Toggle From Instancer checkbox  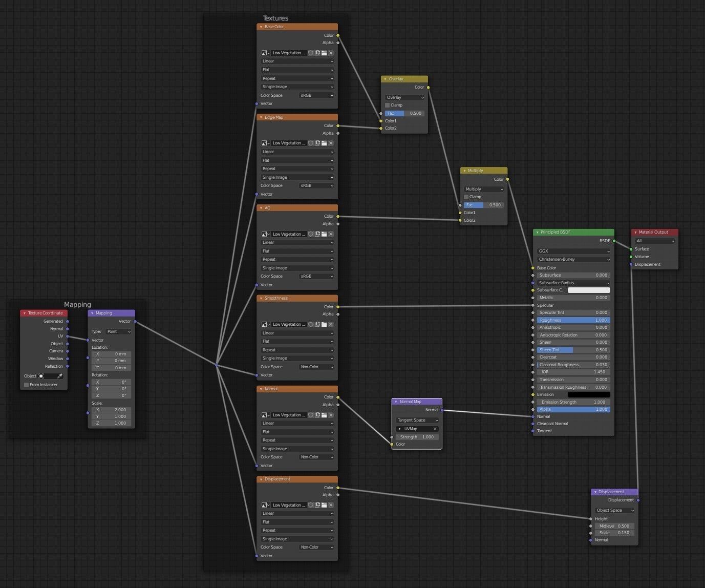click(27, 385)
